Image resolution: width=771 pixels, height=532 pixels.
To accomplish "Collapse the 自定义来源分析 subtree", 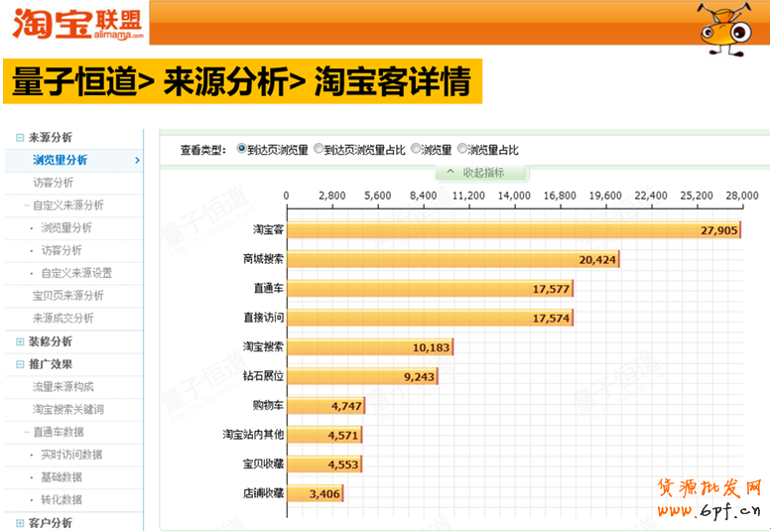I will coord(27,205).
